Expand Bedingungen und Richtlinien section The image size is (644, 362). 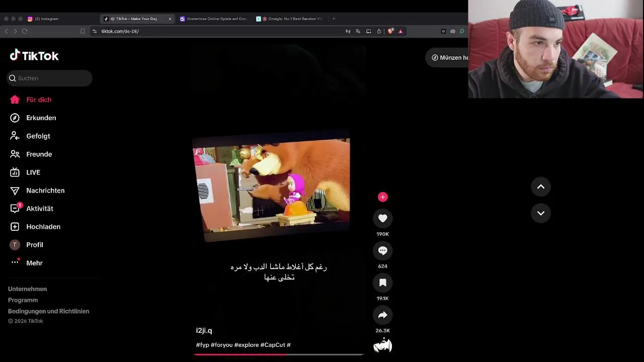pos(48,311)
